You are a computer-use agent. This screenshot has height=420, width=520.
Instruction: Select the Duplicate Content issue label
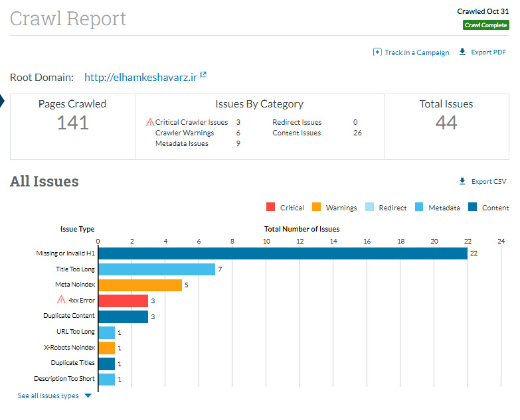coord(69,316)
